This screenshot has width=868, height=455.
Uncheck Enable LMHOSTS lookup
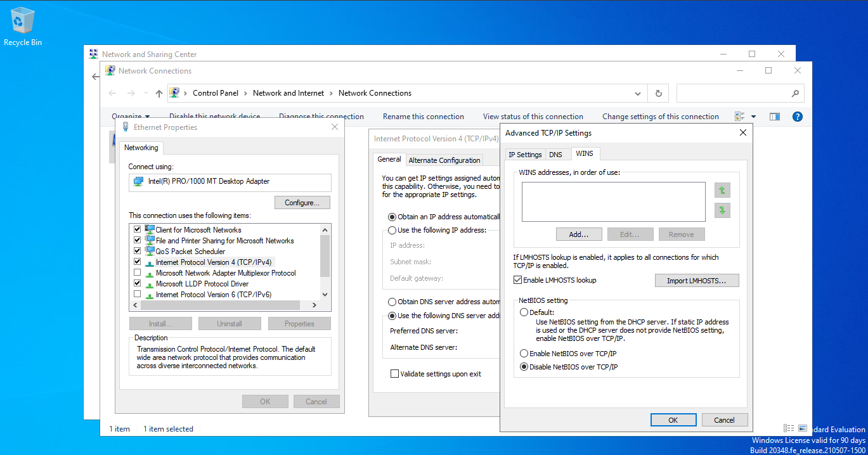click(517, 280)
